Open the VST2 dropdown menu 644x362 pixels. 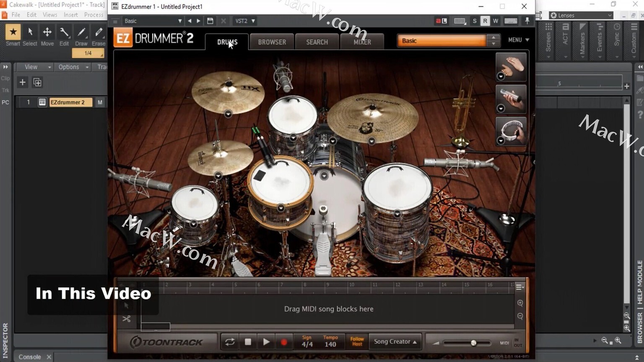coord(245,21)
